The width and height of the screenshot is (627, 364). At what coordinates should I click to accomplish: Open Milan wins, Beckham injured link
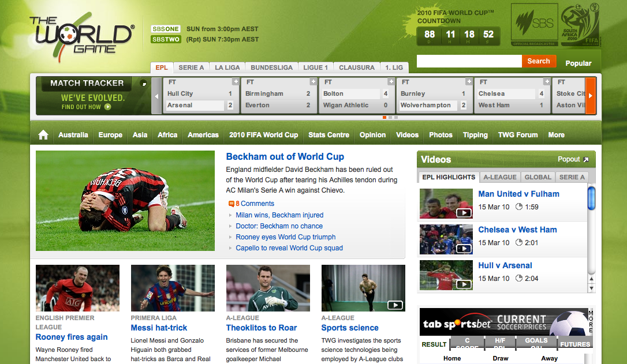[x=279, y=215]
